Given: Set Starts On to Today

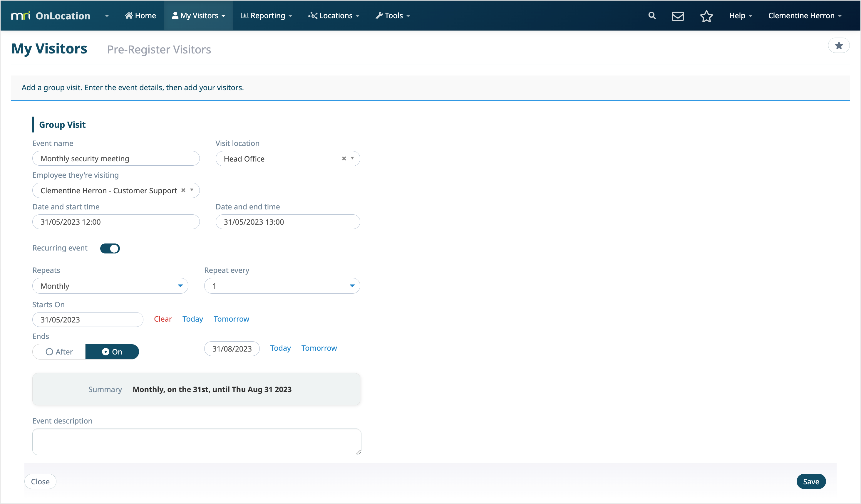Looking at the screenshot, I should pos(193,319).
